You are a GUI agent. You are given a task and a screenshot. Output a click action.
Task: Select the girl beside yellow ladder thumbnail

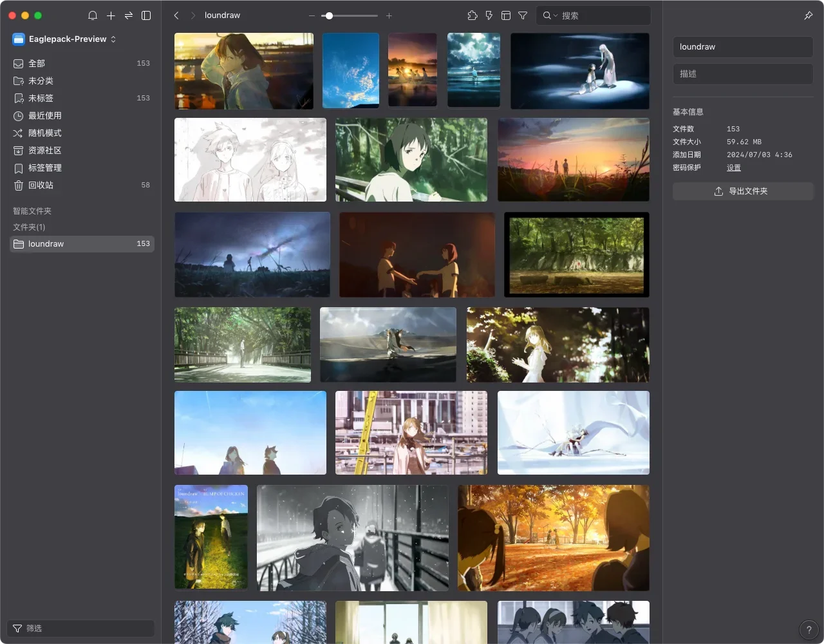coord(411,433)
